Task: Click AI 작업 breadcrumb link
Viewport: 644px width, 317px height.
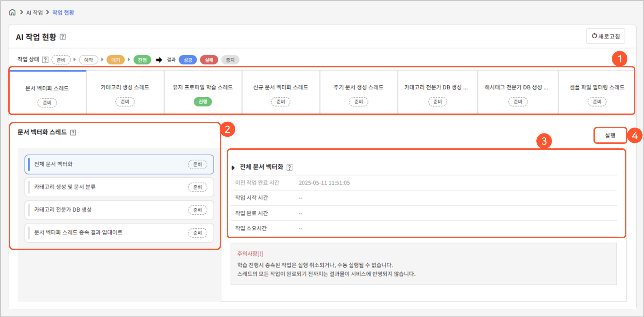Action: click(35, 13)
